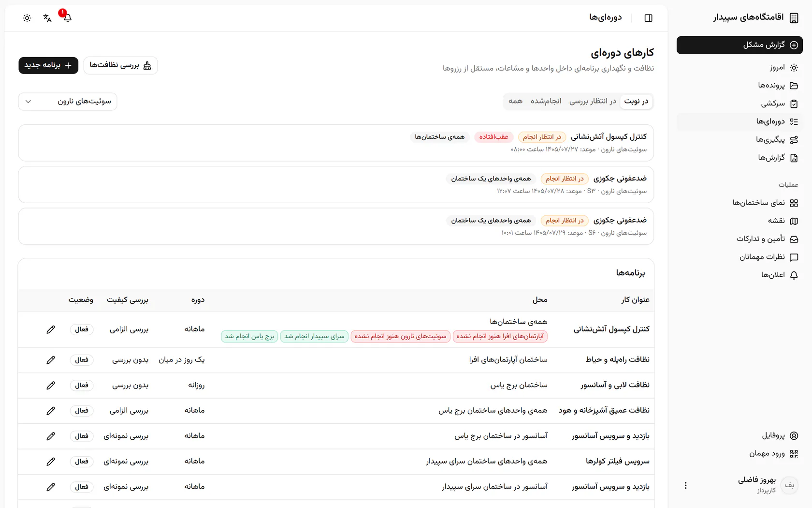Viewport: 812px width, 508px height.
Task: Click سوئیت‌های نارون هنوز انجام نشده tag
Action: click(x=401, y=336)
